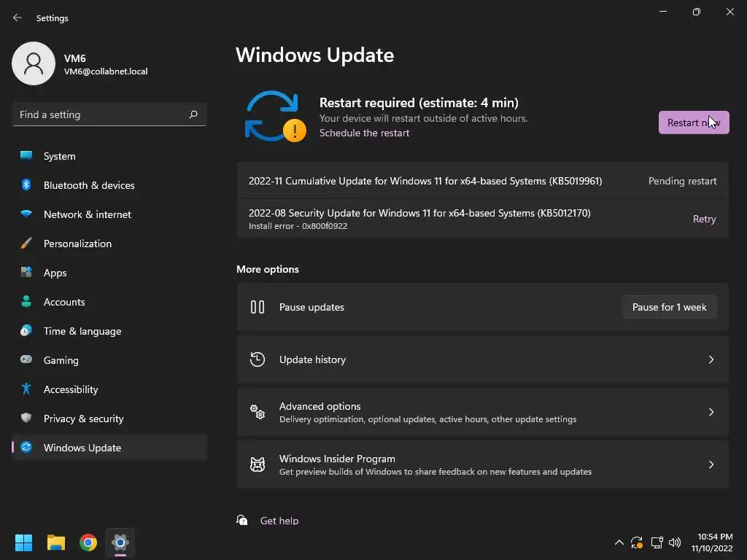Click Schedule the restart link
The width and height of the screenshot is (747, 560).
(364, 133)
